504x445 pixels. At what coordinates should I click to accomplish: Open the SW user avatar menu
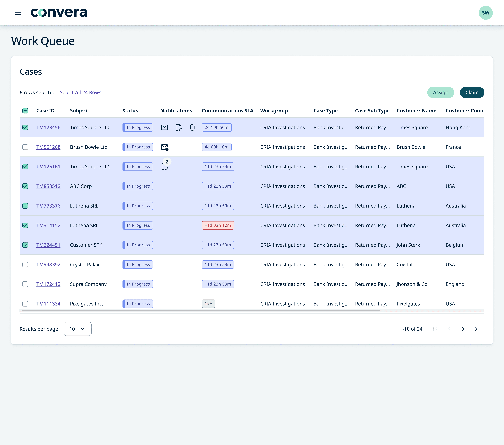486,13
